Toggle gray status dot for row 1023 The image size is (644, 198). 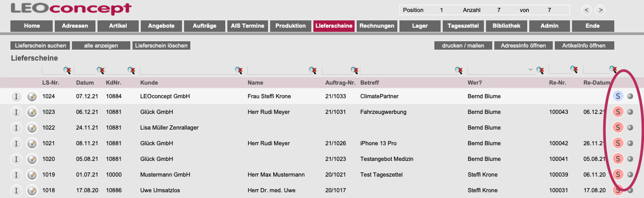[x=630, y=112]
